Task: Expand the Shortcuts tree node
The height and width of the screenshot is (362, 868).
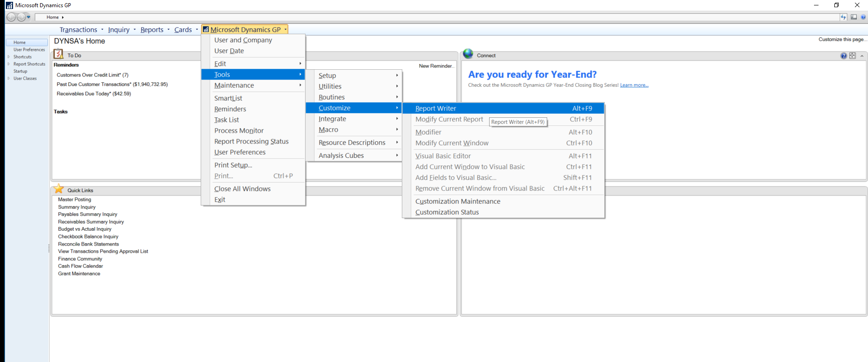Action: (x=9, y=57)
